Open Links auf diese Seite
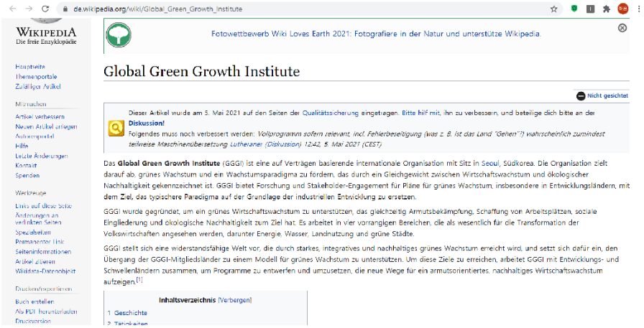644x328 pixels. pyautogui.click(x=44, y=206)
